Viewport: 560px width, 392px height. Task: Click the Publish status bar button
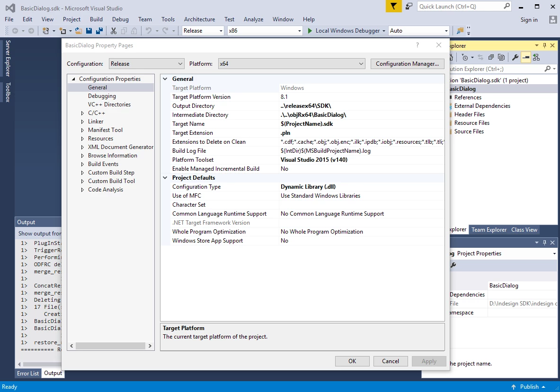(x=529, y=387)
